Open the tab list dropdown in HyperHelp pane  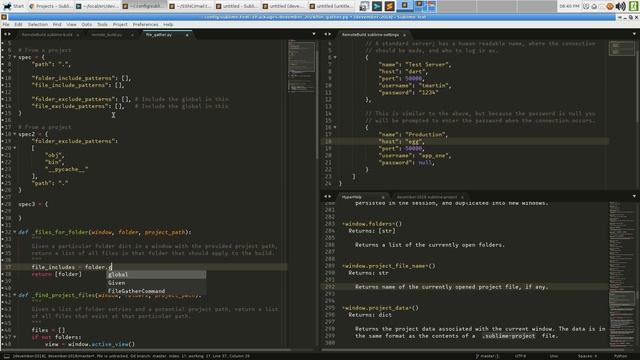634,196
